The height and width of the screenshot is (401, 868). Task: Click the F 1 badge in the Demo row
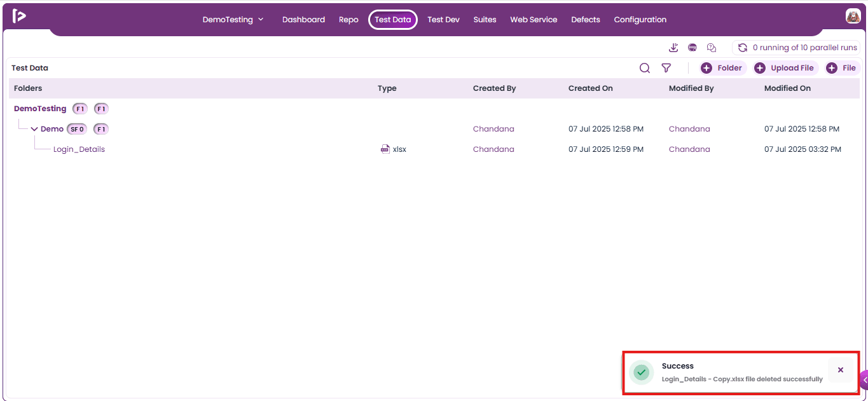tap(101, 129)
